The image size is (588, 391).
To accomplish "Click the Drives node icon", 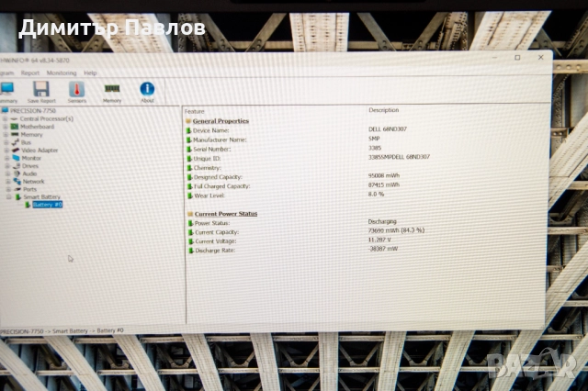I will click(x=17, y=166).
